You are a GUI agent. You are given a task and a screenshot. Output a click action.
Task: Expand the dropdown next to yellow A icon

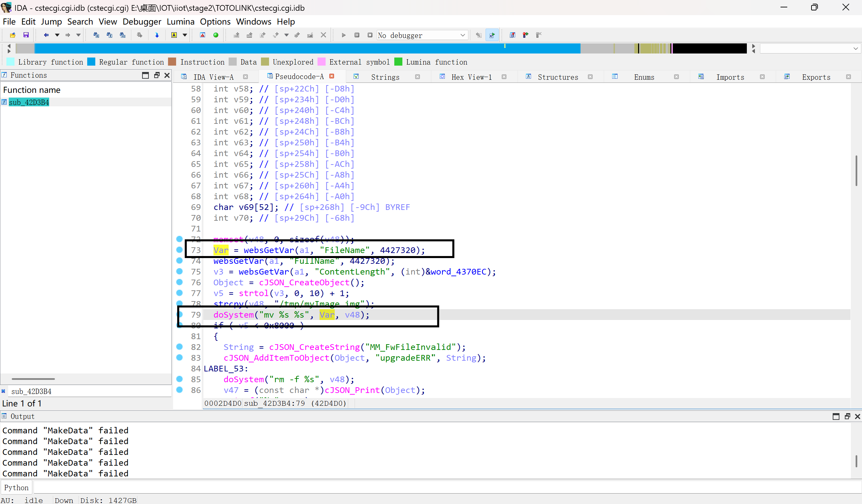(185, 35)
